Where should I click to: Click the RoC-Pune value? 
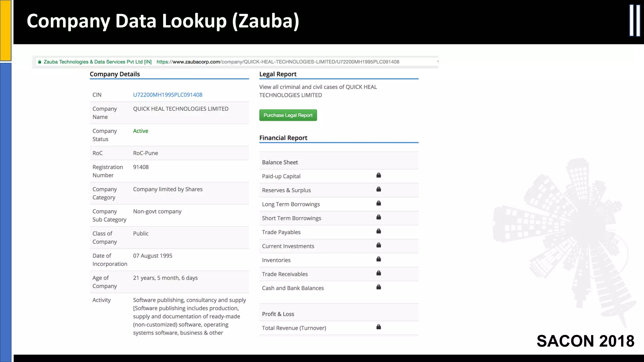(146, 153)
